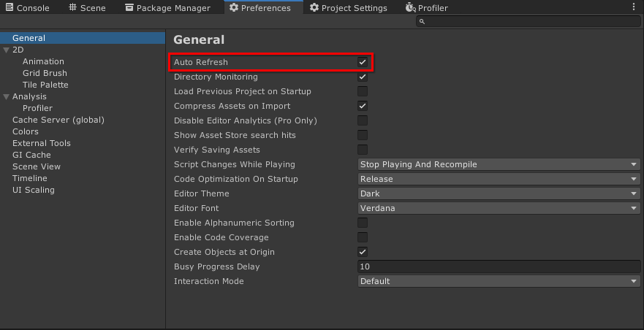The height and width of the screenshot is (330, 644).
Task: Open the three-dot window options menu
Action: click(x=634, y=7)
